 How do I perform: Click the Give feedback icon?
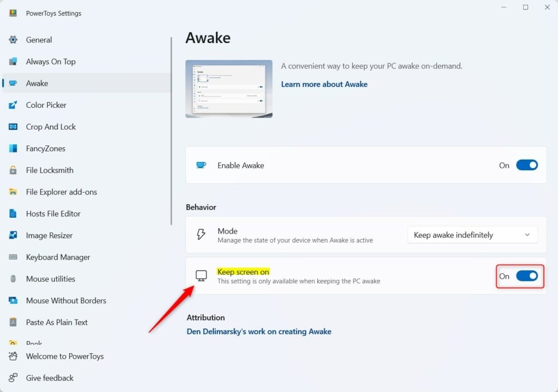click(13, 378)
